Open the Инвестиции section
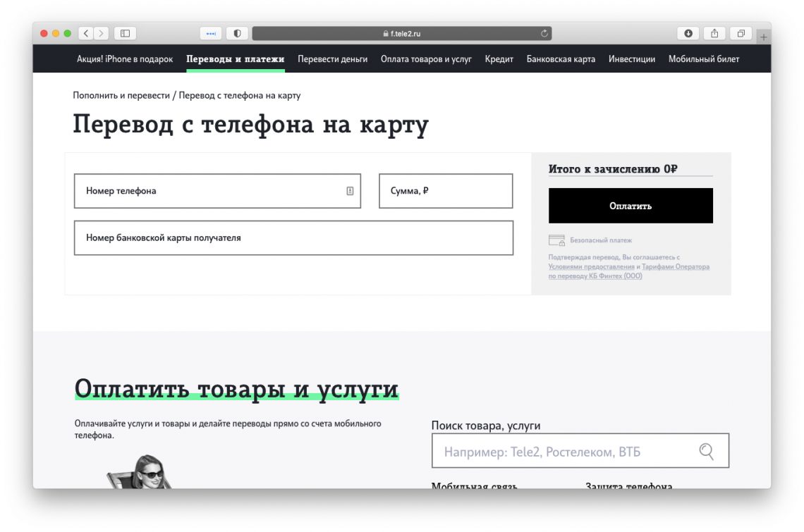This screenshot has width=804, height=532. tap(632, 59)
